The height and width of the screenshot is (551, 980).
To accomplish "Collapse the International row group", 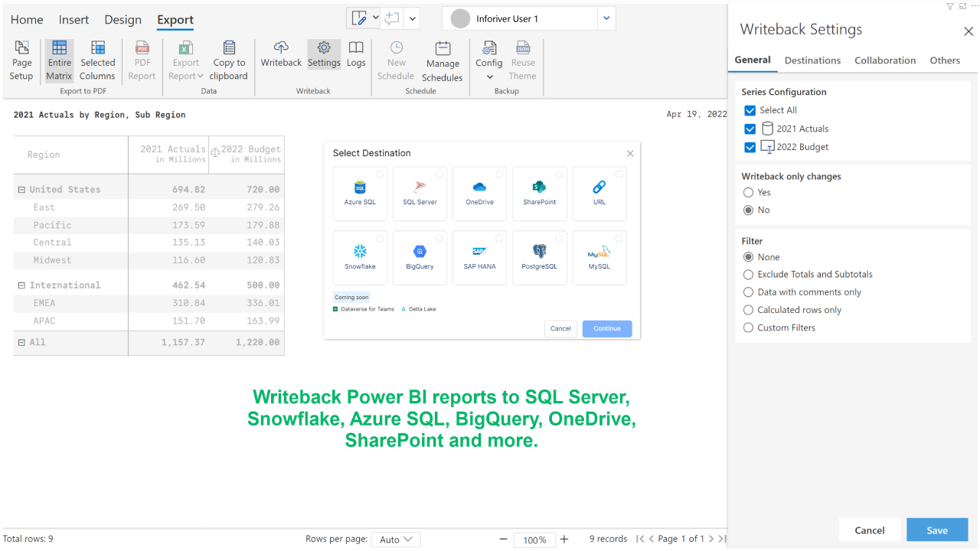I will pyautogui.click(x=21, y=285).
